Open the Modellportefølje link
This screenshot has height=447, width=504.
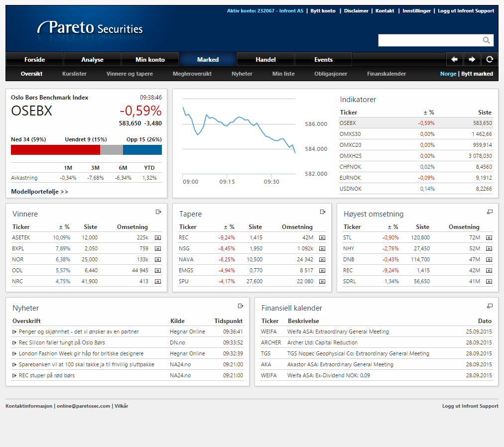click(x=39, y=192)
